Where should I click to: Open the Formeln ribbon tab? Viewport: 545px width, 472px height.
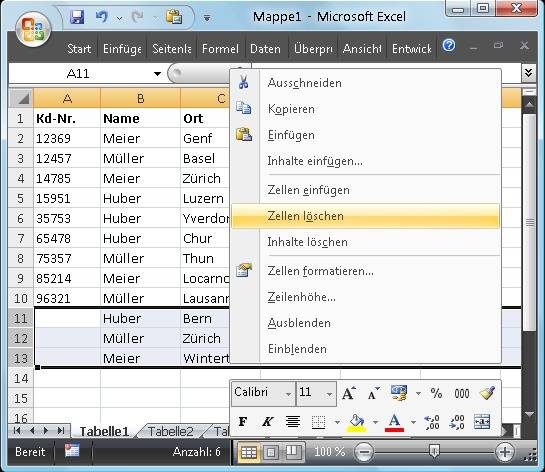(220, 49)
